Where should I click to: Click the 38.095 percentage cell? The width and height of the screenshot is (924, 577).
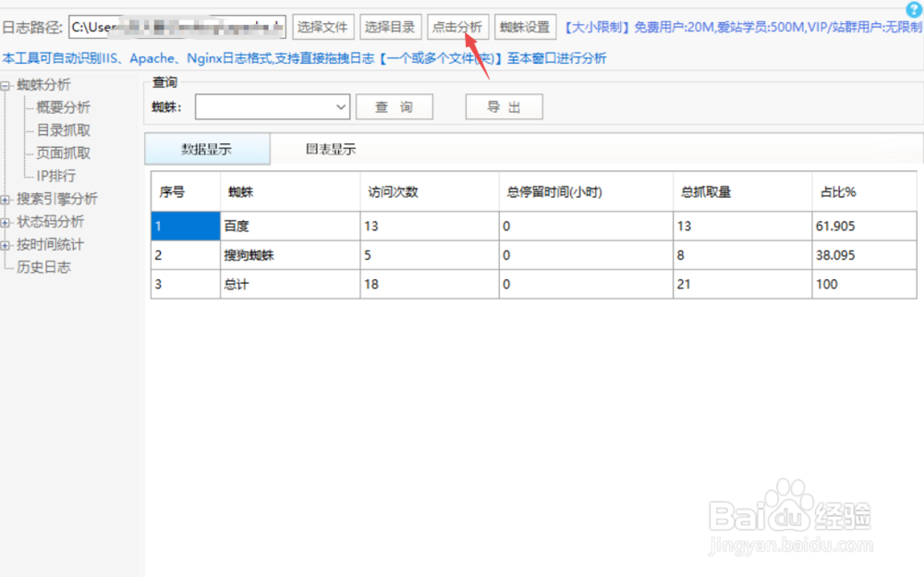(864, 255)
